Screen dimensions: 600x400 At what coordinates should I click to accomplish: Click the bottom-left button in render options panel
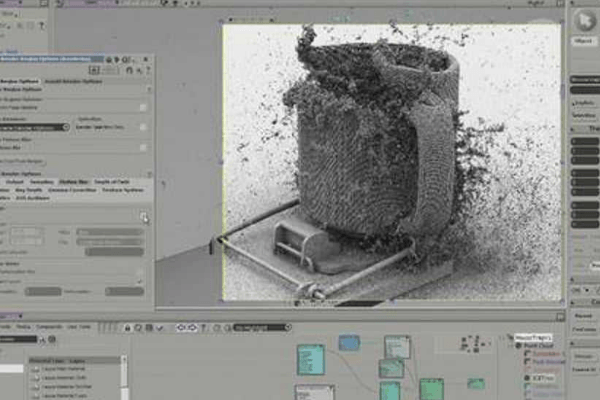42,291
